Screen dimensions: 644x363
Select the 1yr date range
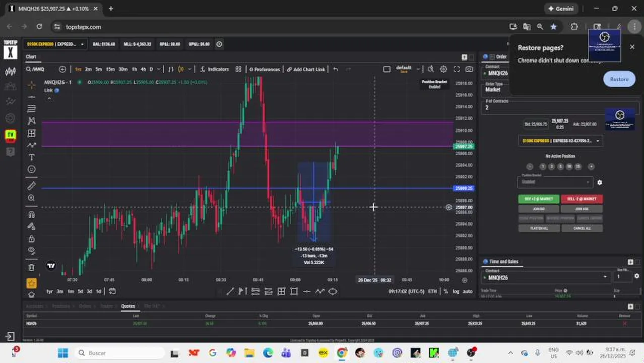click(x=50, y=291)
